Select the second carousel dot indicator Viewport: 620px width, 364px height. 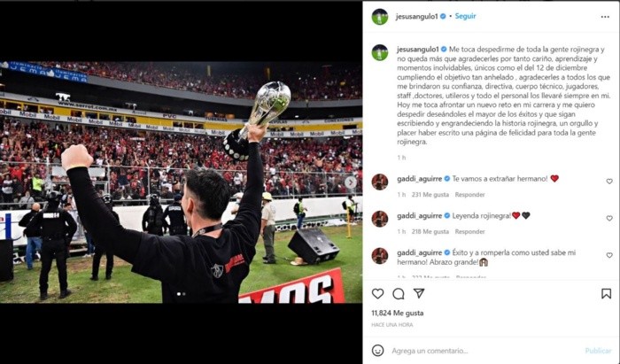pyautogui.click(x=184, y=294)
